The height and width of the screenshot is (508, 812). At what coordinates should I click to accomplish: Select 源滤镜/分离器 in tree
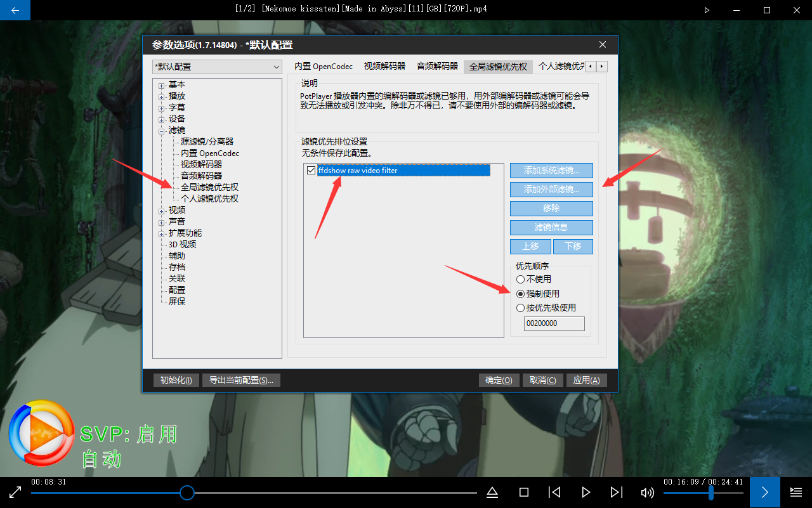(x=207, y=141)
